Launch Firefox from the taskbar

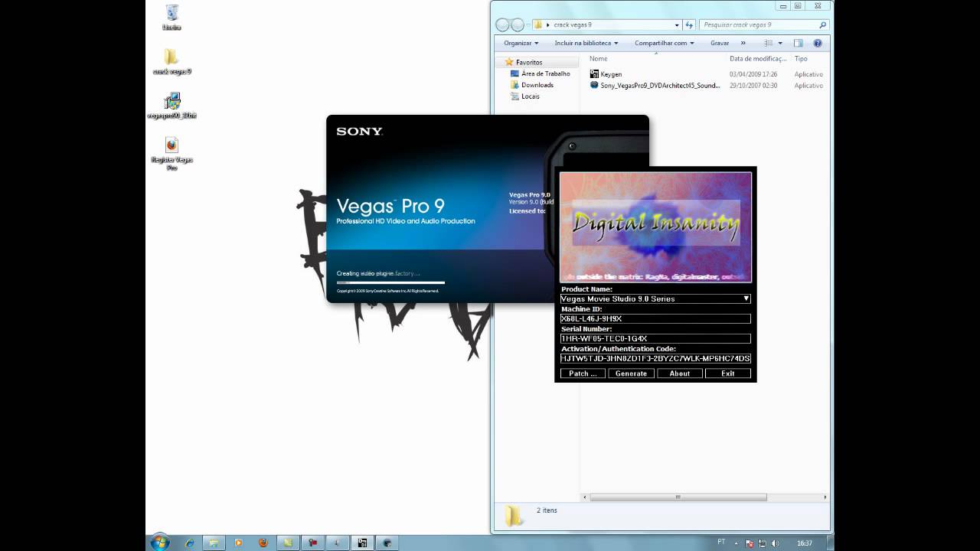[263, 543]
